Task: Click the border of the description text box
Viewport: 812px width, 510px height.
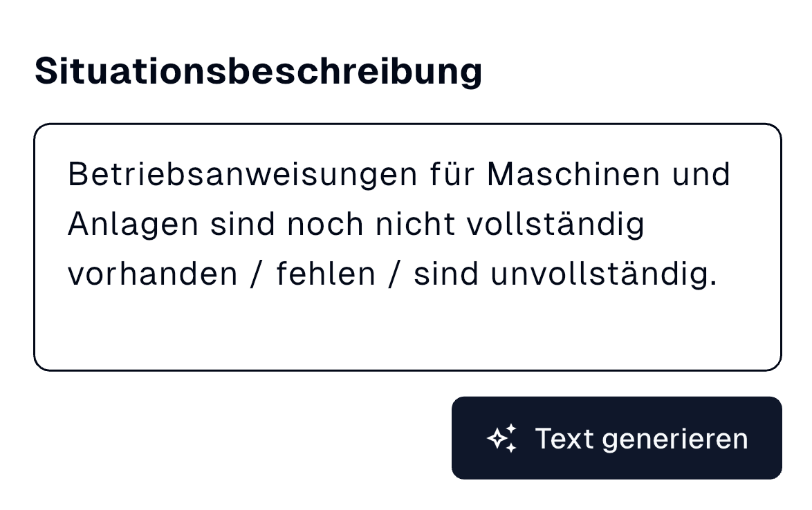Action: coord(408,124)
